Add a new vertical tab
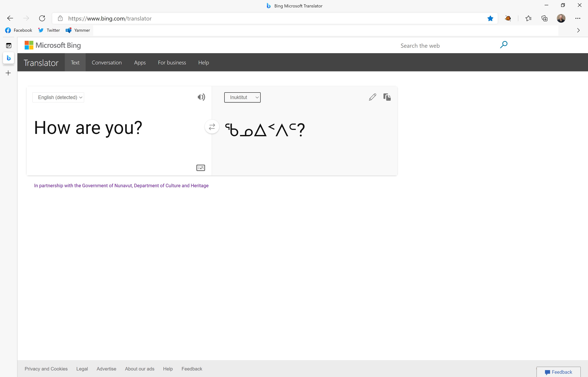The image size is (588, 377). pos(8,73)
